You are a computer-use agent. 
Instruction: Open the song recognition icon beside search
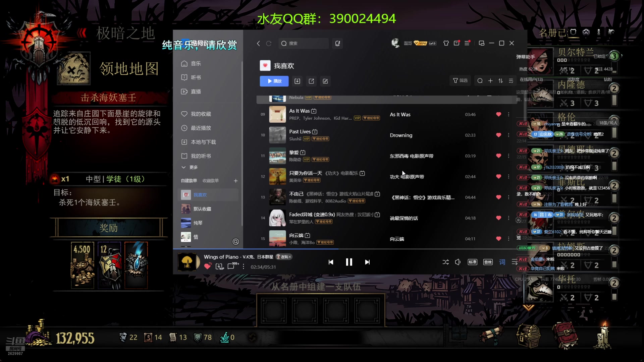(337, 44)
